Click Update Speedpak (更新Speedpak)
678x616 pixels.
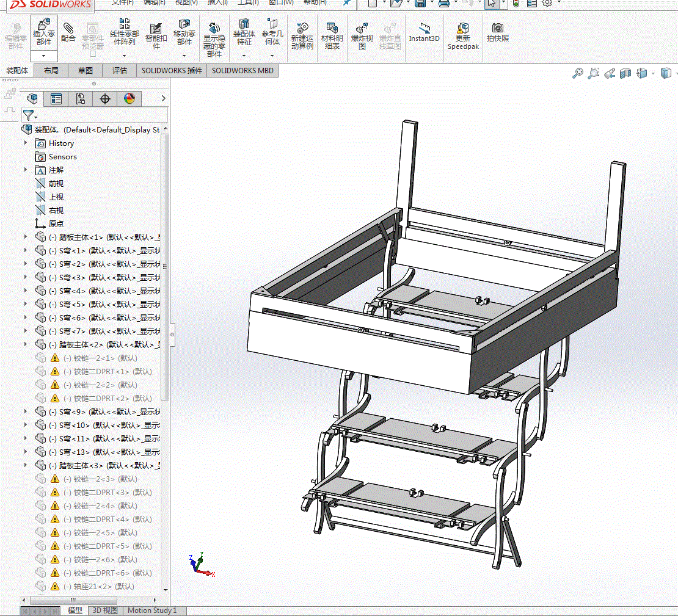[463, 36]
